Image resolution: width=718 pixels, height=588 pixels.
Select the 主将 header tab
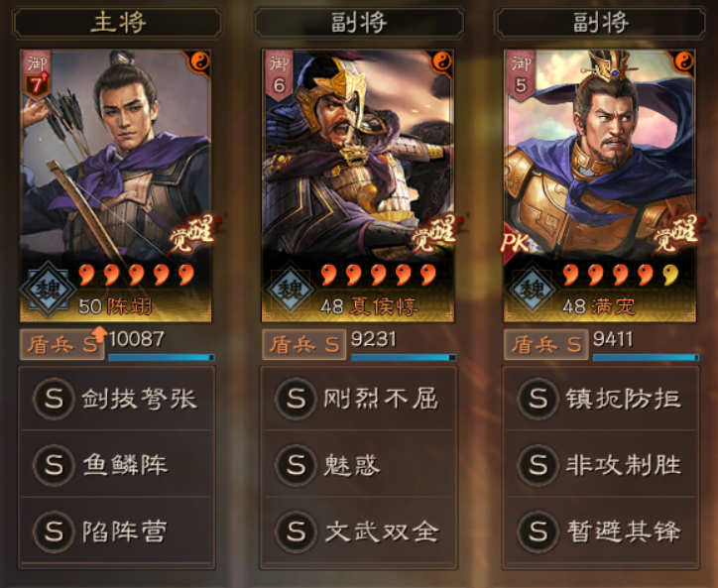pos(118,23)
